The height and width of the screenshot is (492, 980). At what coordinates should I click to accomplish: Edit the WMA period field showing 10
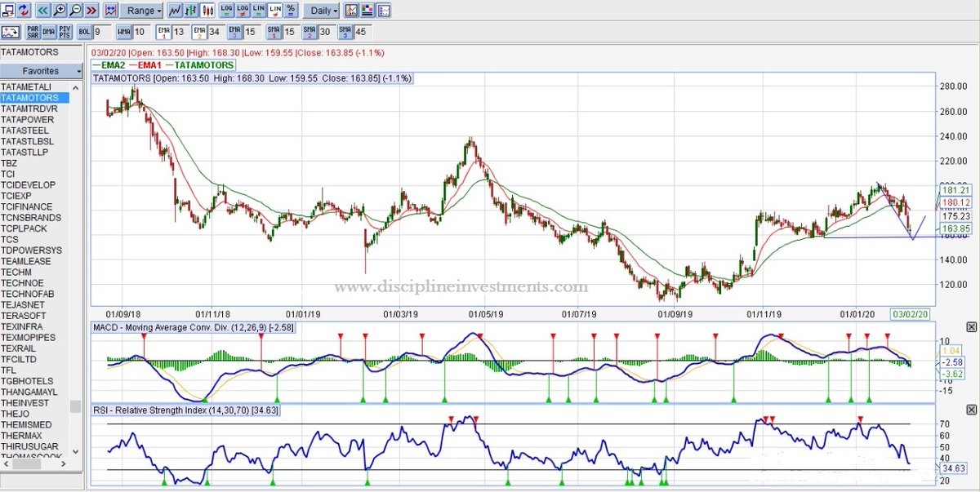point(141,32)
